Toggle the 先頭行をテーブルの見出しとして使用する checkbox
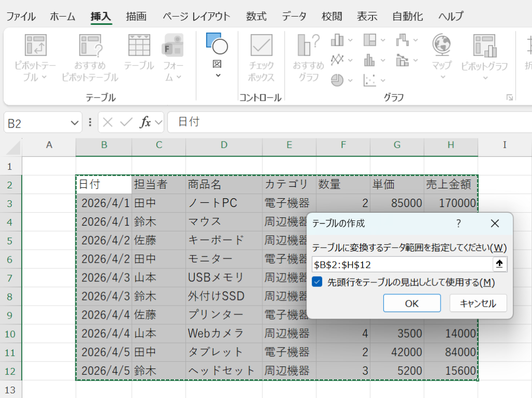 click(317, 282)
